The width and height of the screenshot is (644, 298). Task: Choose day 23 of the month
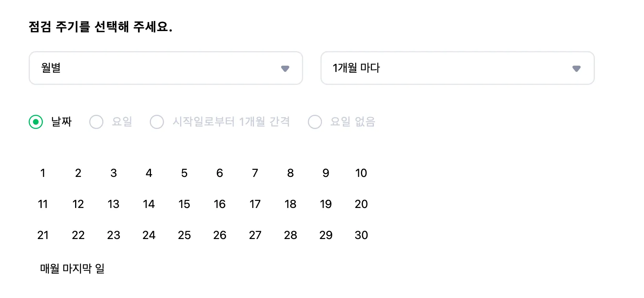tap(114, 235)
